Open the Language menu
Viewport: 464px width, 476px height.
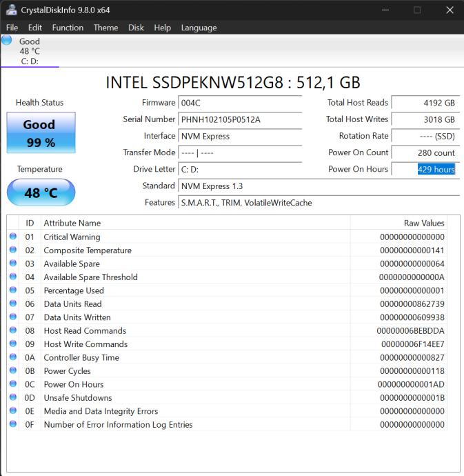click(199, 28)
